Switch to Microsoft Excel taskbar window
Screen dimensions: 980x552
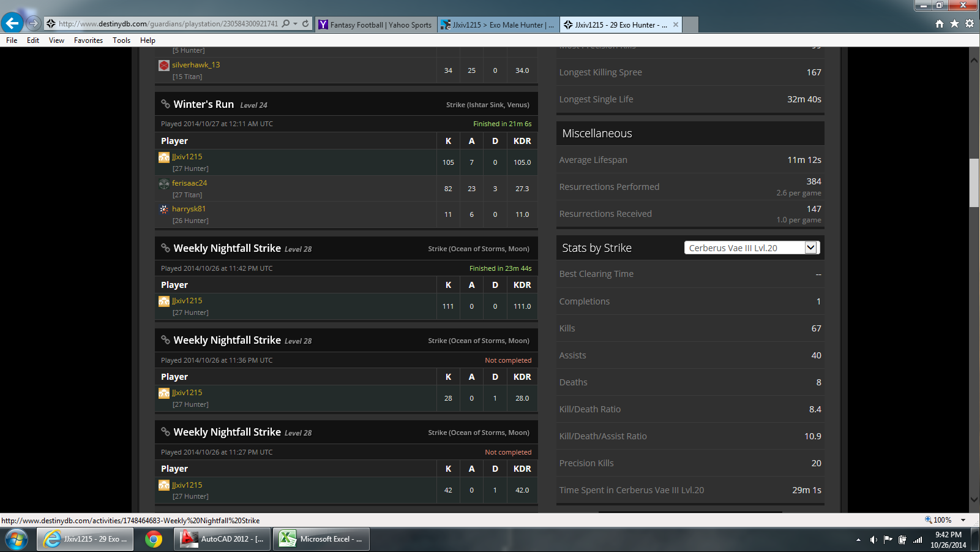click(x=321, y=539)
